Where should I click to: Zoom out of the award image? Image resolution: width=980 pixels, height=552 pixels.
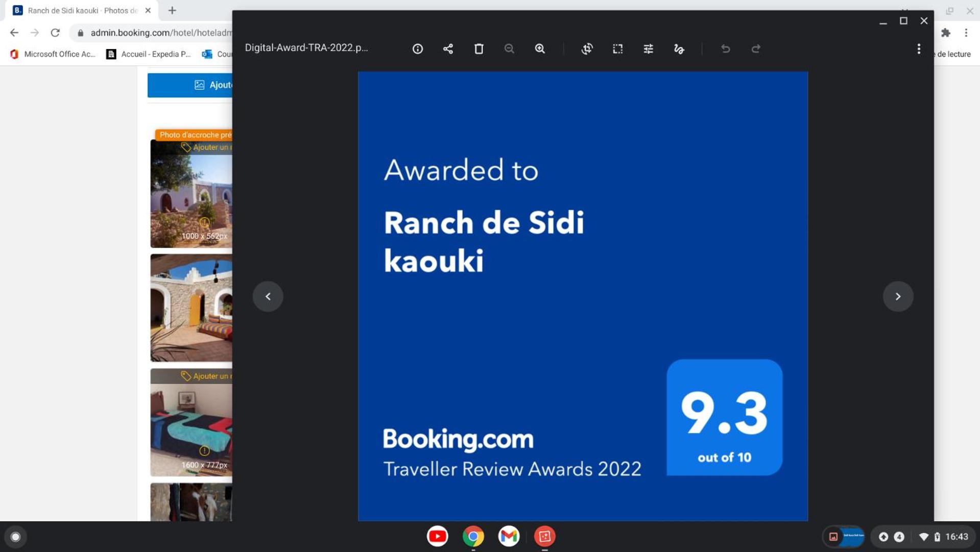coord(509,49)
